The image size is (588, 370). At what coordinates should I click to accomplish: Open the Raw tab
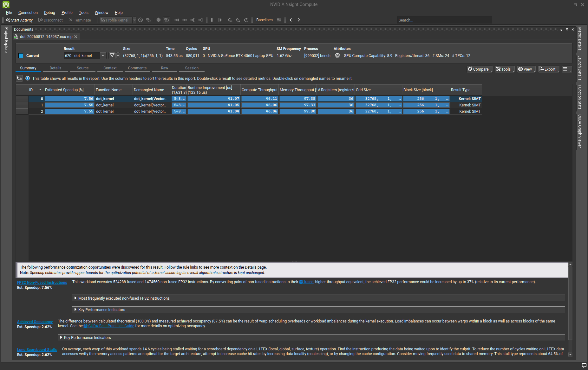(165, 68)
